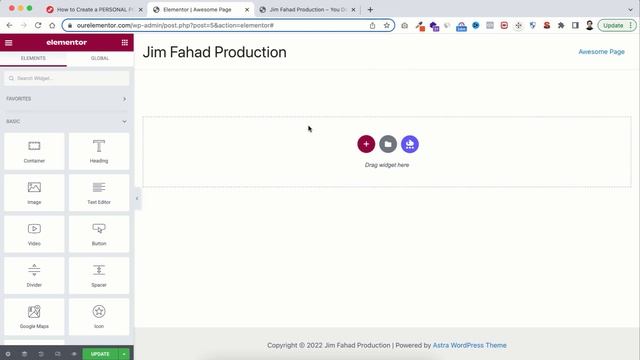Open the navigator layers icon
This screenshot has height=360, width=640.
[x=24, y=354]
